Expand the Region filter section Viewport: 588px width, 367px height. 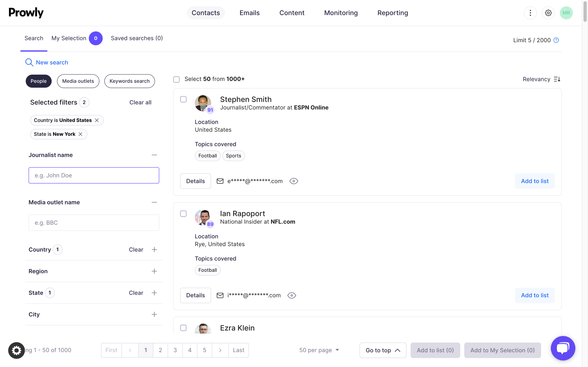(x=154, y=271)
